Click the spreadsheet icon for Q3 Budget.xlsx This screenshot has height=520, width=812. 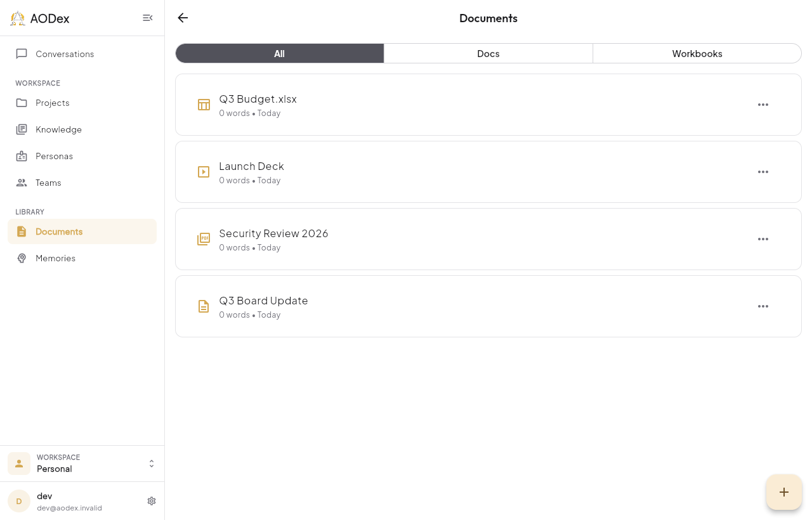coord(204,105)
